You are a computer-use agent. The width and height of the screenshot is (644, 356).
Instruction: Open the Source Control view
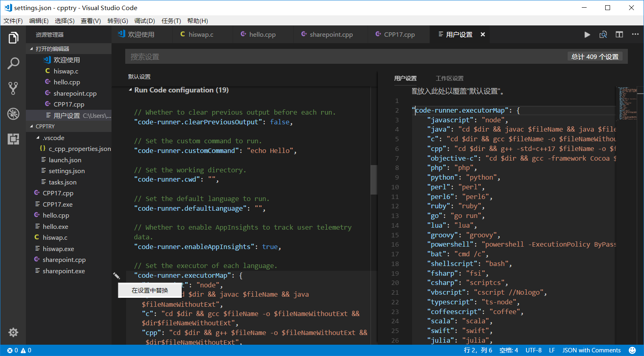click(13, 88)
